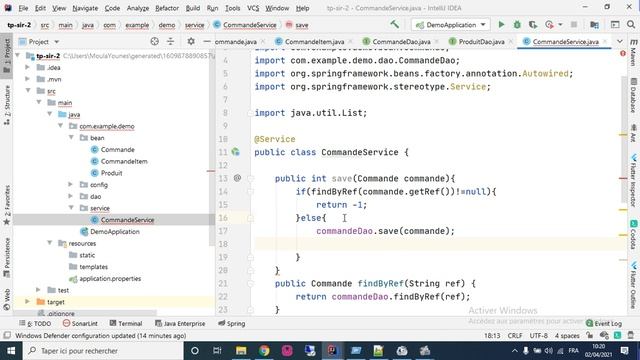Run with coverage icon
This screenshot has width=640, height=360.
pyautogui.click(x=533, y=24)
